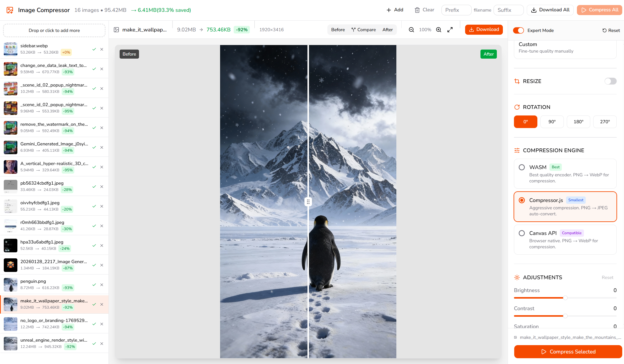Click the -92% badge in preview header
The height and width of the screenshot is (364, 624).
point(241,30)
